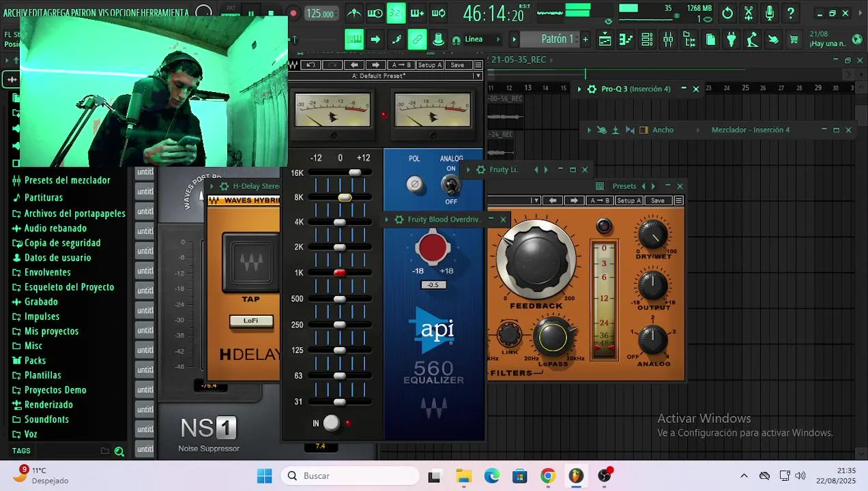Expand Pro-Q 3 window menu arrow
Image resolution: width=868 pixels, height=491 pixels.
(x=579, y=89)
